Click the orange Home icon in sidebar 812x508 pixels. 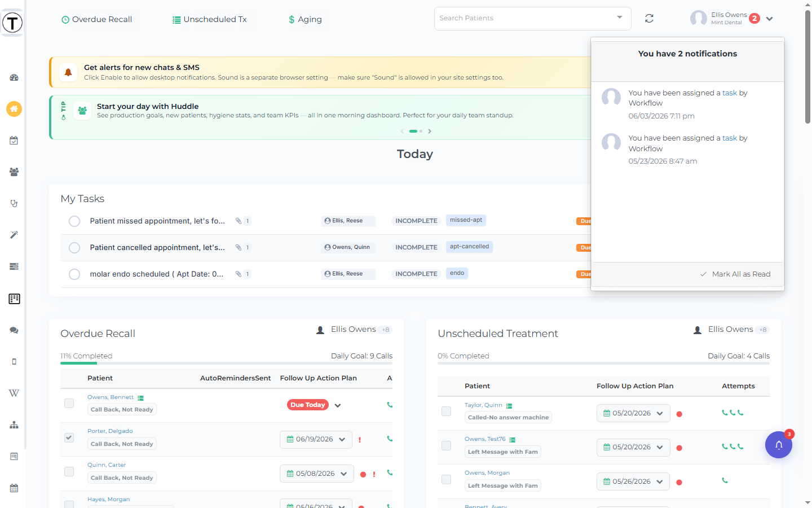tap(14, 109)
